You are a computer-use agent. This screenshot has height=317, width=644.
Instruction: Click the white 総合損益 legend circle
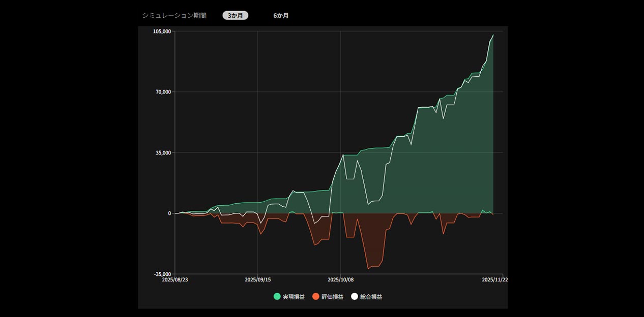point(355,297)
